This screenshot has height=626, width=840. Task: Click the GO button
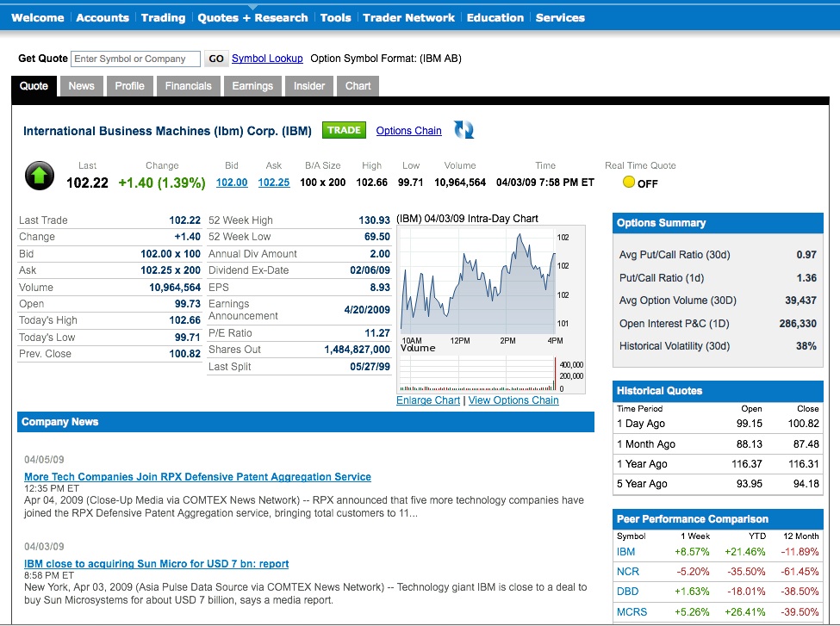[216, 59]
